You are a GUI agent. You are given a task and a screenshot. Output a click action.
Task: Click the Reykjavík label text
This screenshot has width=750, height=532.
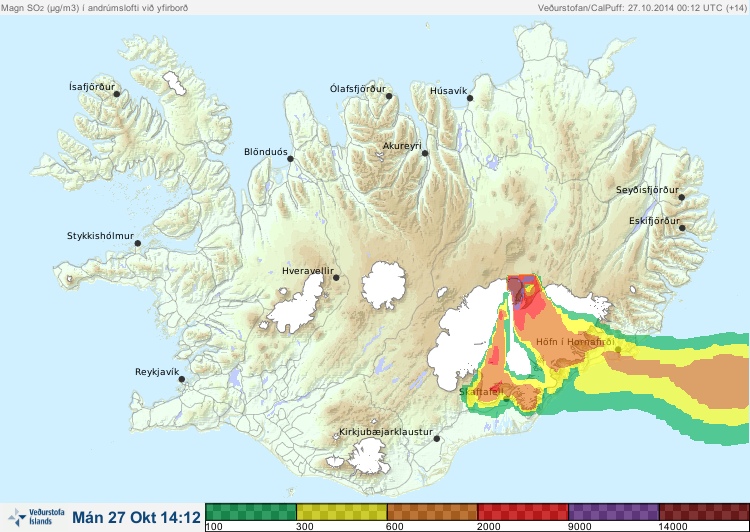coord(157,372)
